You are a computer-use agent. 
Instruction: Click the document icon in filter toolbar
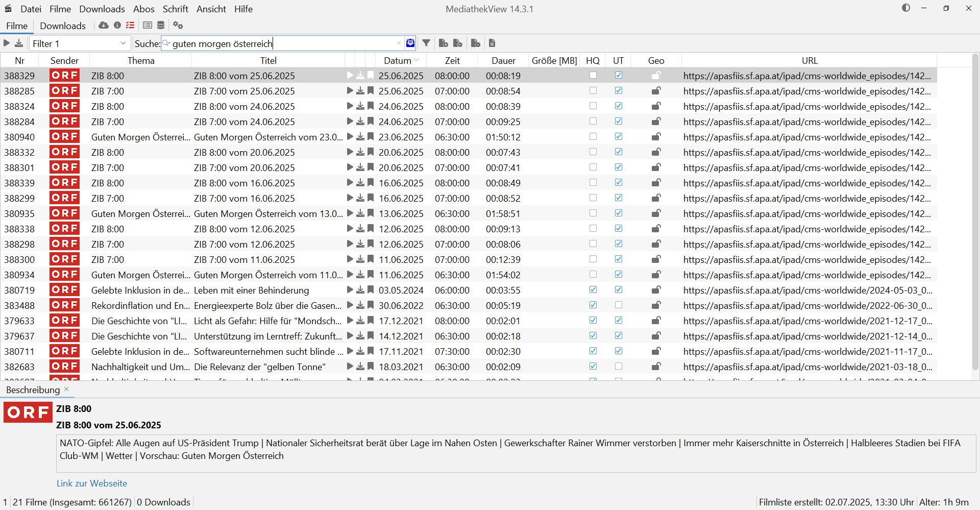pyautogui.click(x=492, y=43)
